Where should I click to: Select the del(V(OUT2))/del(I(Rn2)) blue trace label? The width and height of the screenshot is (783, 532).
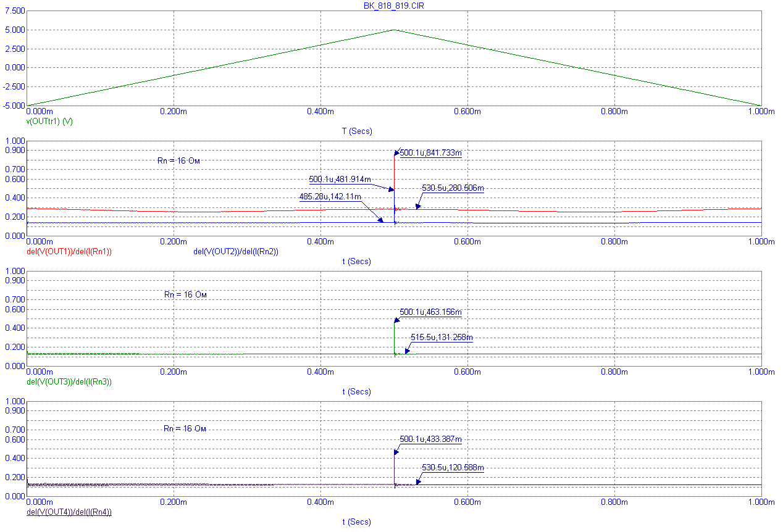[236, 251]
